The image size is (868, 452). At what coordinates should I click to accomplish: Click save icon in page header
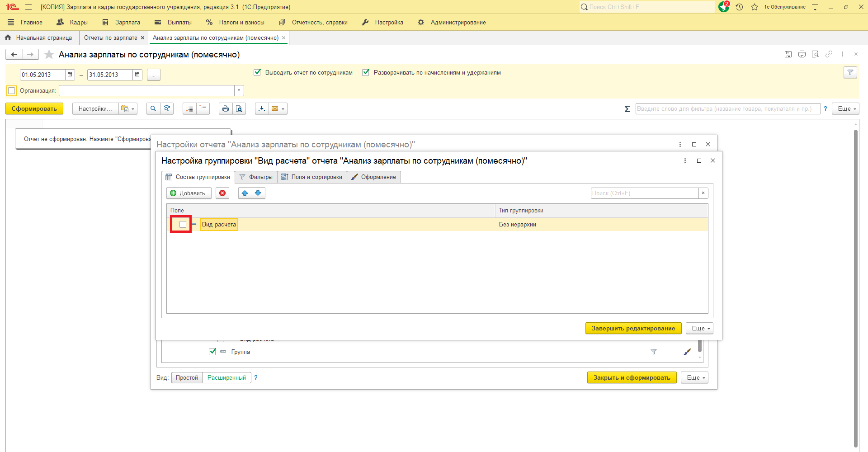point(788,54)
